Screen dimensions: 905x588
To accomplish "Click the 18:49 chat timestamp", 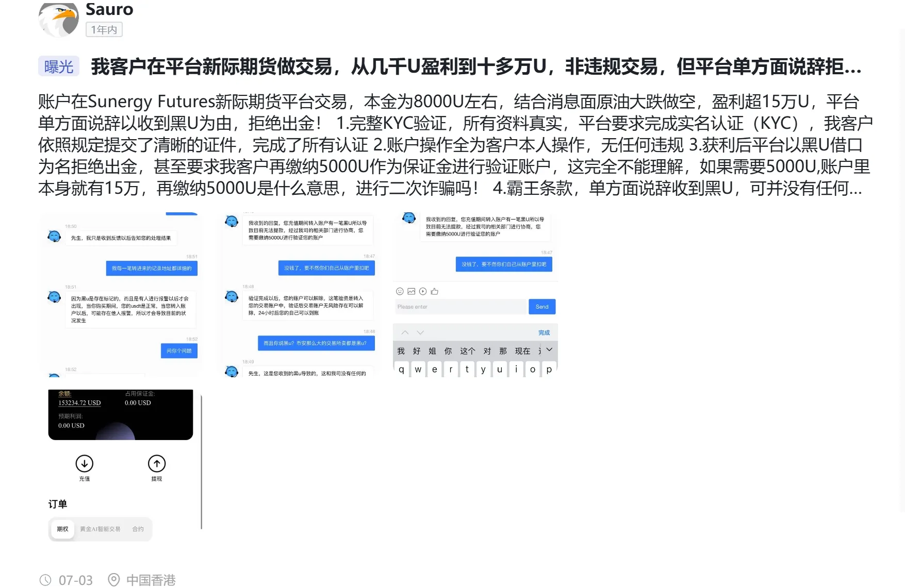I will [248, 362].
